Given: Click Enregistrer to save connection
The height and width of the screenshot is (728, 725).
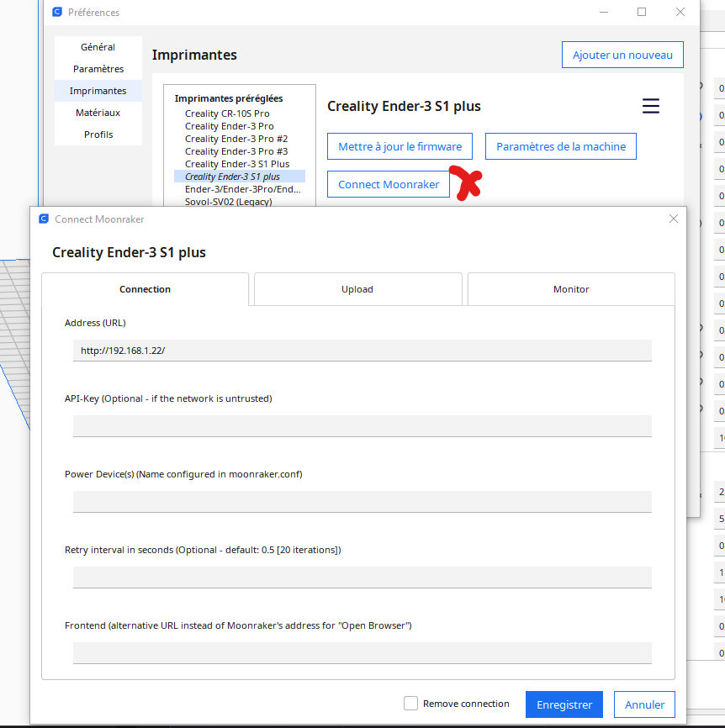Looking at the screenshot, I should 564,704.
